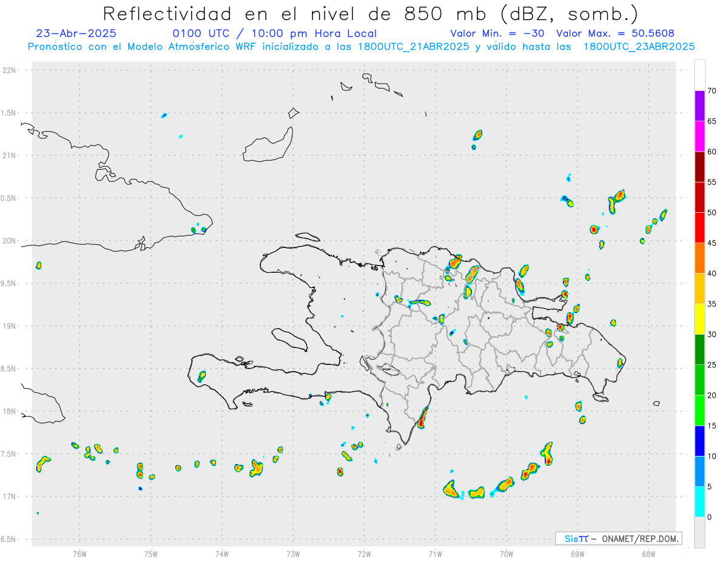Click the longitude axis label '71W'
728x562 pixels.
tap(435, 554)
